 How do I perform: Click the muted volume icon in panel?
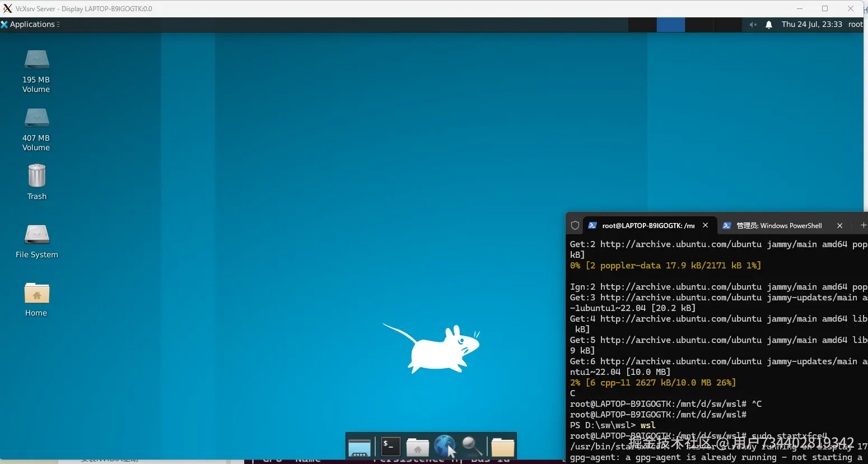[x=753, y=25]
